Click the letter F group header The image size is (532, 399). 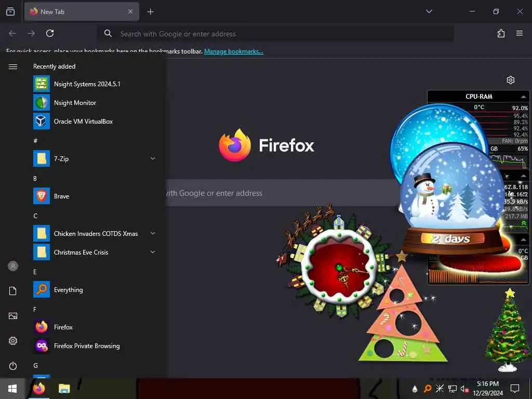35,309
